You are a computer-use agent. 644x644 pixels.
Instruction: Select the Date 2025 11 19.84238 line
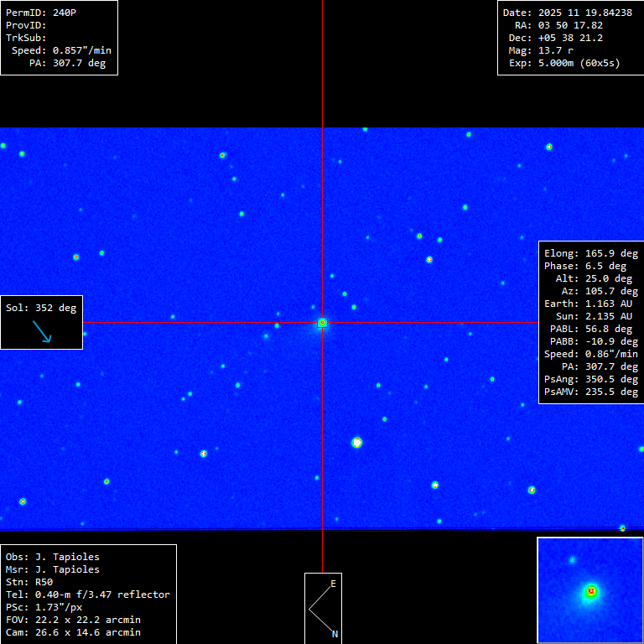(567, 13)
